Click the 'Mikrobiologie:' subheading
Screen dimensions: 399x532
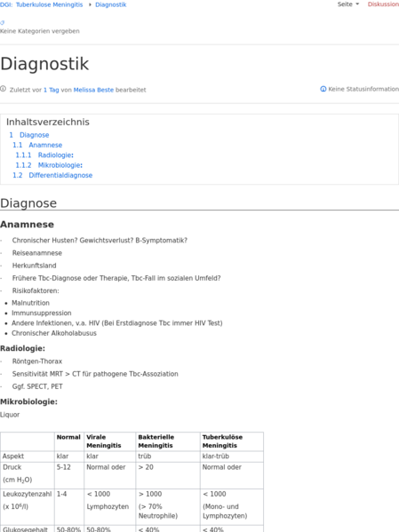click(x=28, y=401)
